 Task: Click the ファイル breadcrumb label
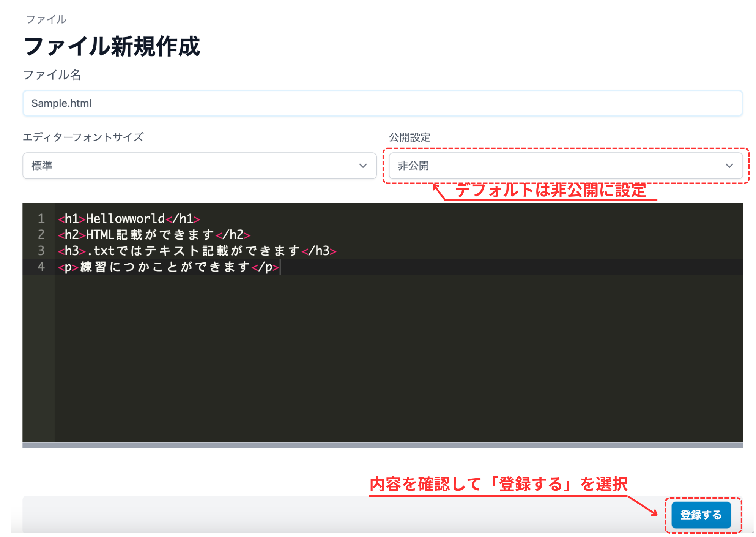click(45, 19)
